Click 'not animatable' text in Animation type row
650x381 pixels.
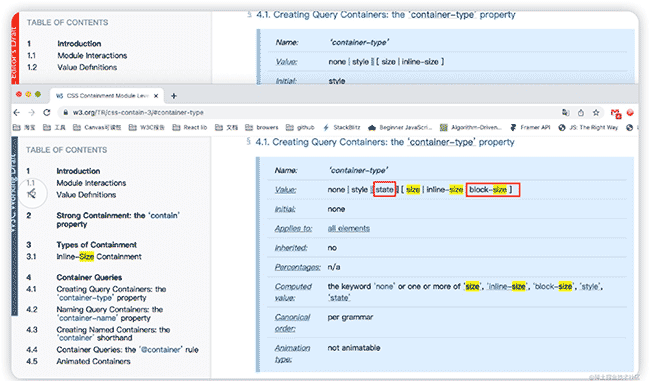click(x=354, y=348)
